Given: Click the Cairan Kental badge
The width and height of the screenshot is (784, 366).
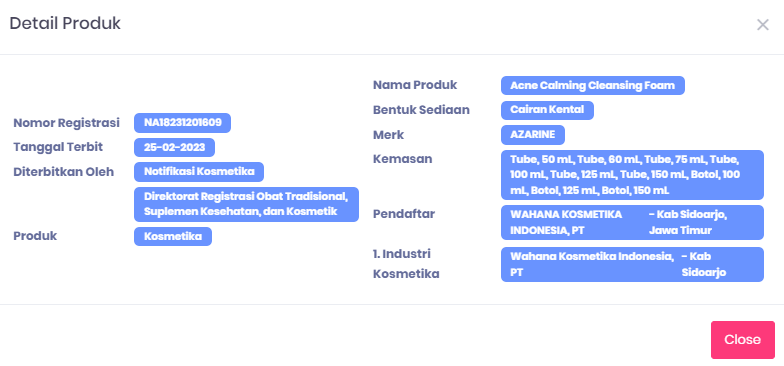Looking at the screenshot, I should (x=548, y=110).
